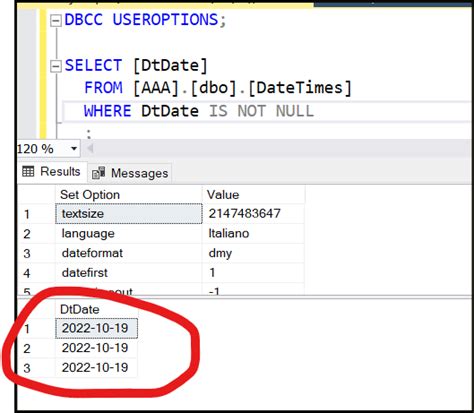This screenshot has height=413, width=474.
Task: Click the WHERE keyword in the query
Action: (x=107, y=111)
